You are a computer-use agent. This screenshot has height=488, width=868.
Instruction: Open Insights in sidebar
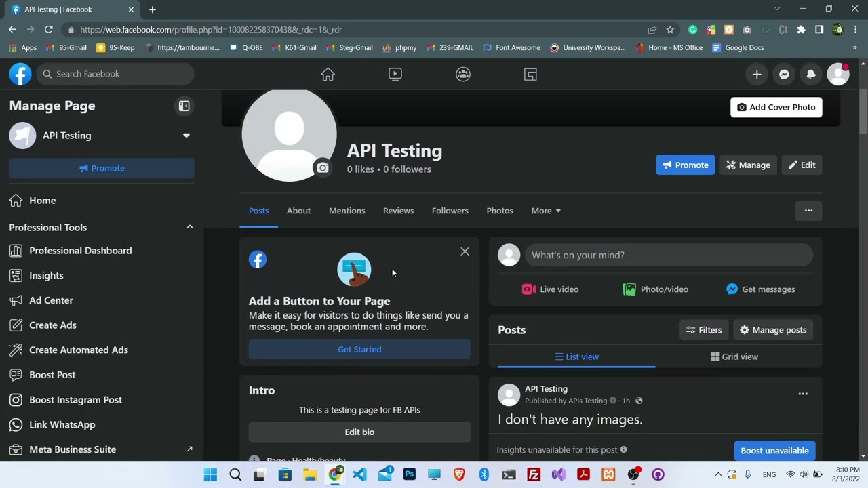pos(102,275)
